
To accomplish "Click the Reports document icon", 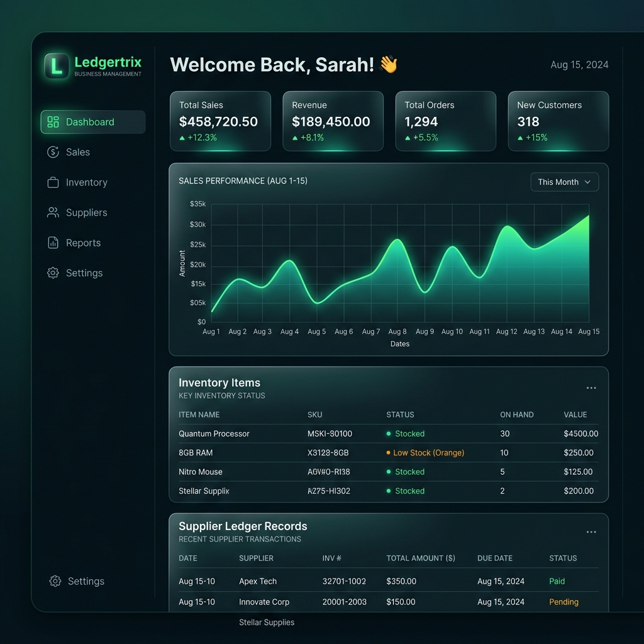I will (x=53, y=243).
